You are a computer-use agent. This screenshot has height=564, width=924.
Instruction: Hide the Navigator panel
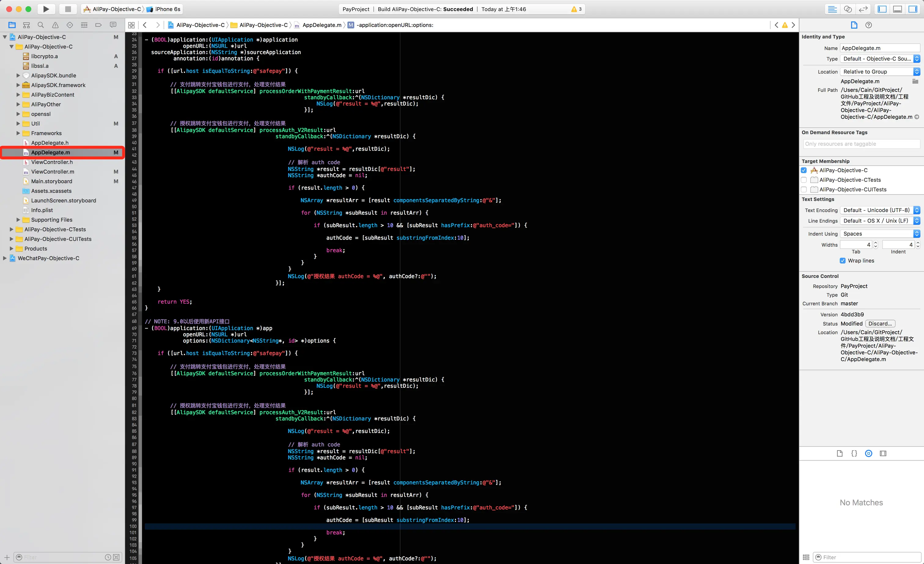click(882, 9)
